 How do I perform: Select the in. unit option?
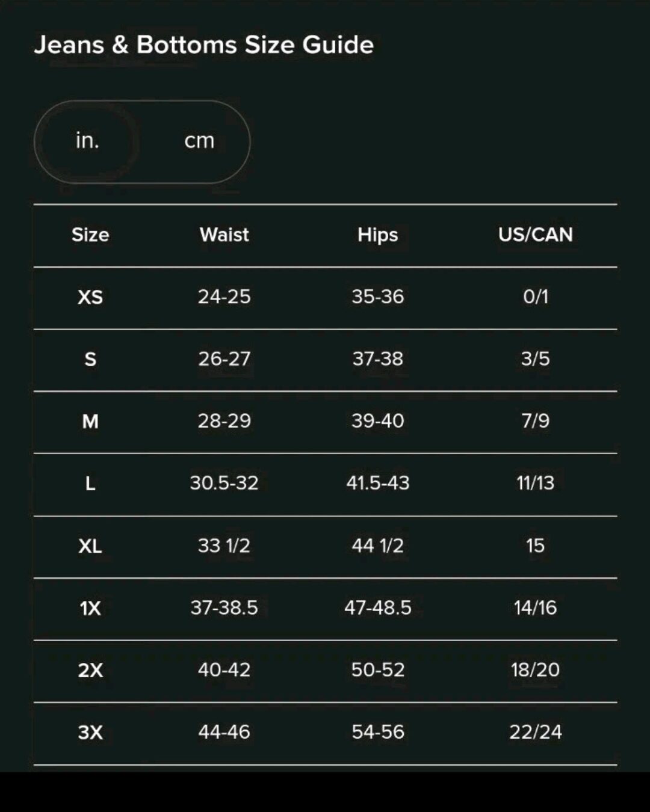pyautogui.click(x=87, y=141)
